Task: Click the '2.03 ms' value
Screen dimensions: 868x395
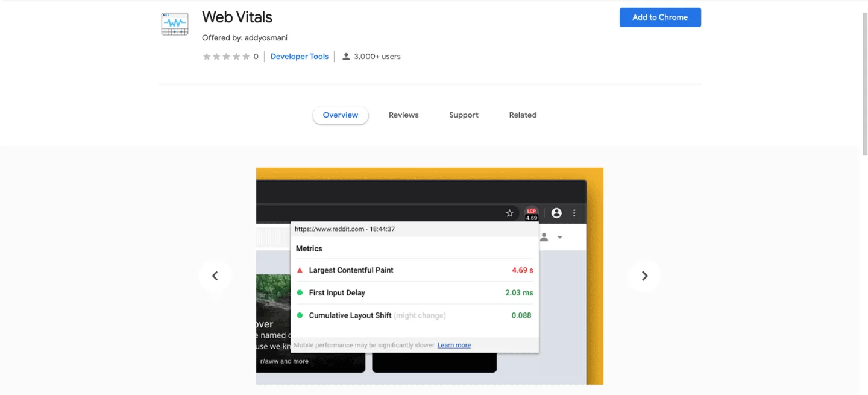Action: coord(519,293)
